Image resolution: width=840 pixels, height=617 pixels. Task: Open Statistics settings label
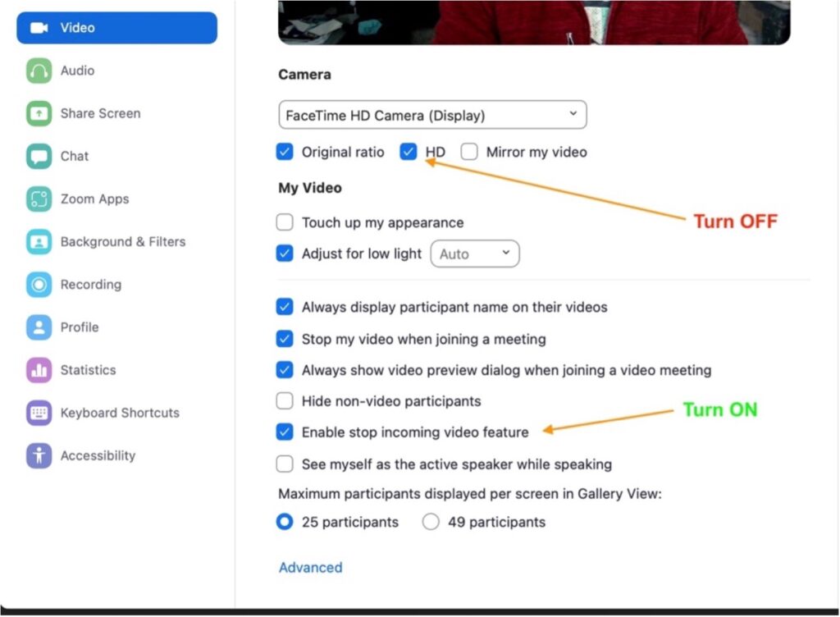(88, 370)
